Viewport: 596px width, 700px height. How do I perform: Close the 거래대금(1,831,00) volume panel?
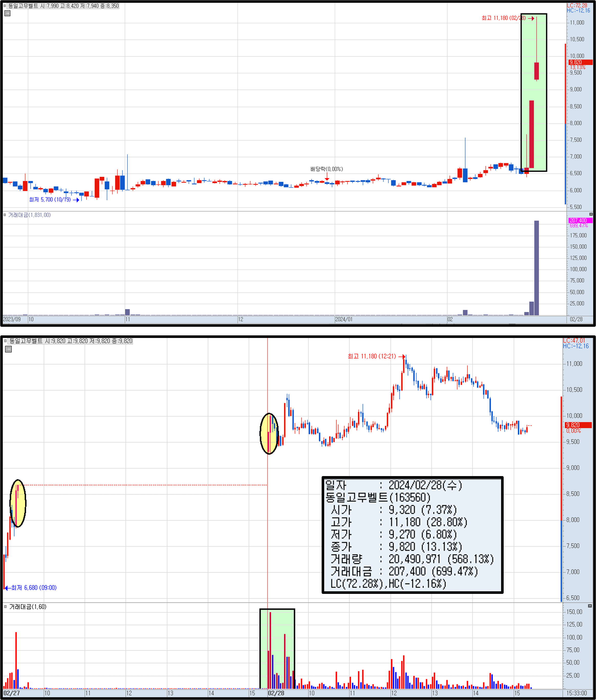pyautogui.click(x=591, y=214)
